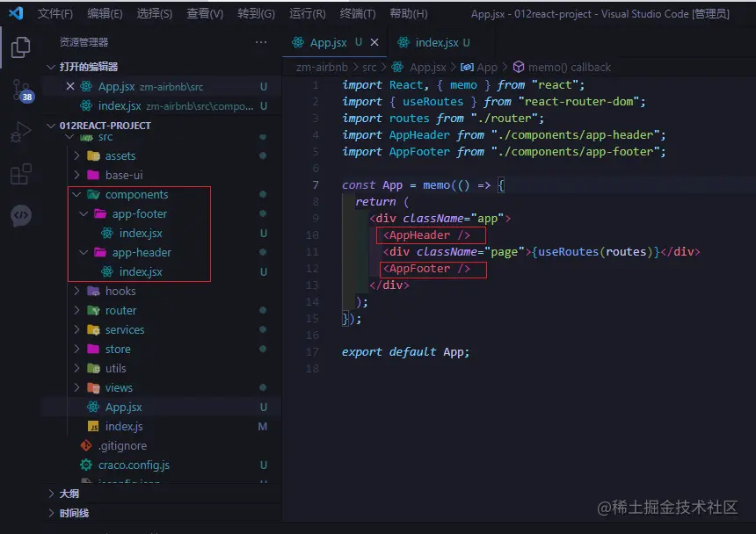Close App.jsx in open editors list
The width and height of the screenshot is (756, 534).
pos(70,86)
